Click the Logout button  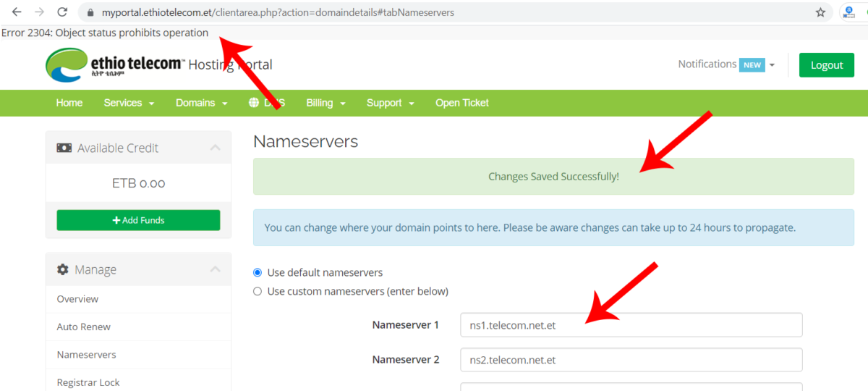tap(827, 65)
